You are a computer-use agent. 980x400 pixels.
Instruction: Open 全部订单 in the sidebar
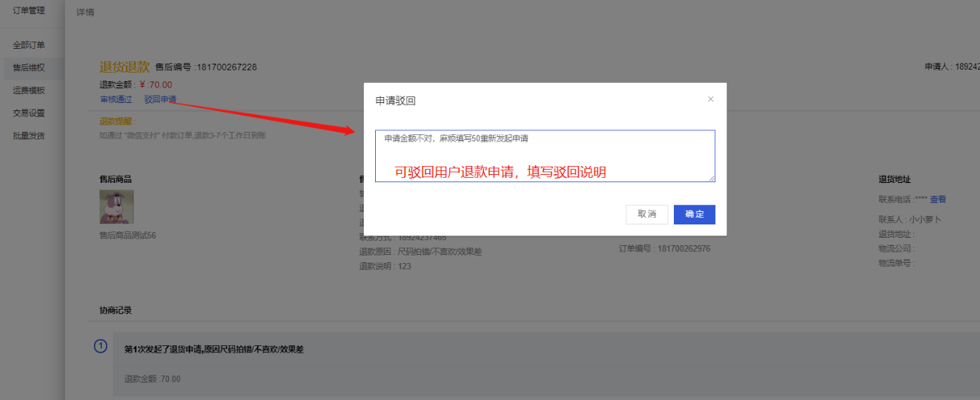click(29, 45)
